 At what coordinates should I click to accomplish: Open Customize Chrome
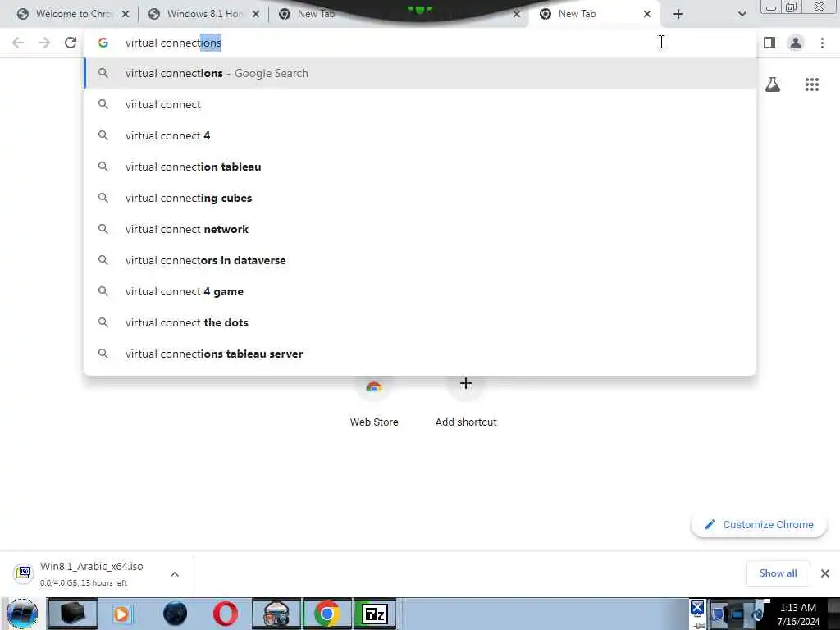[x=759, y=524]
